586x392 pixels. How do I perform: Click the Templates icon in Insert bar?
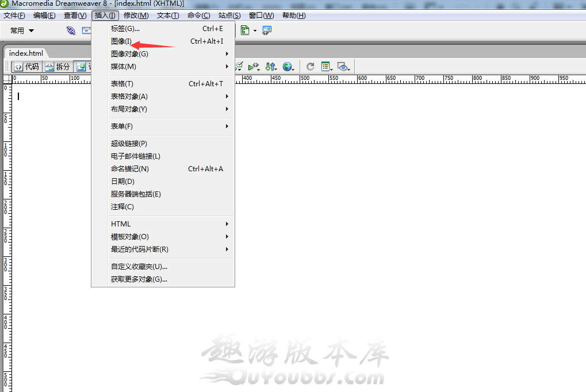[x=245, y=30]
